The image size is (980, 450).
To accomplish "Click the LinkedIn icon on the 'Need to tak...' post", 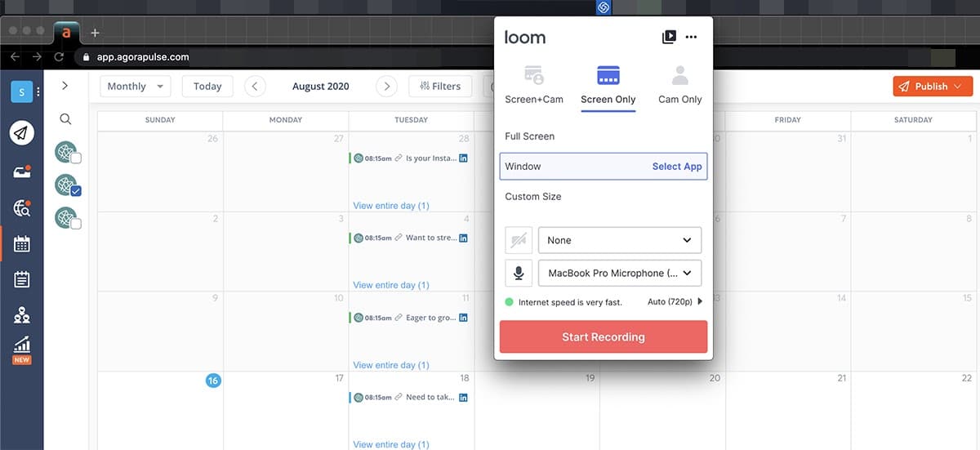I will tap(463, 397).
